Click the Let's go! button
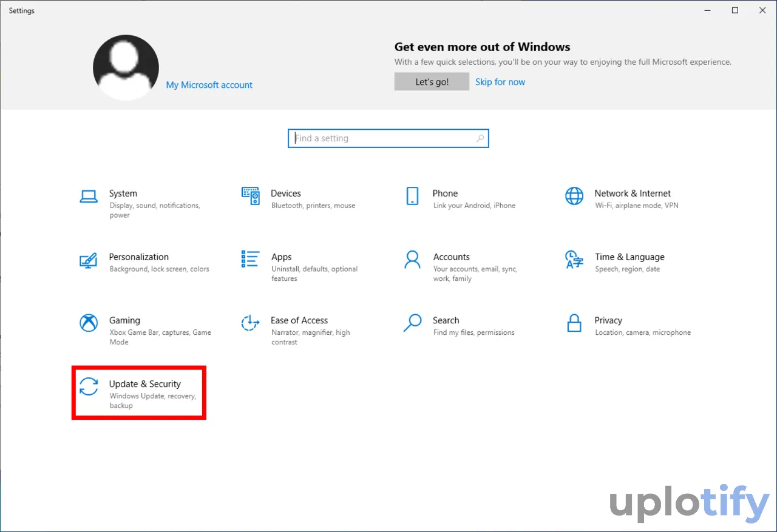This screenshot has height=532, width=777. point(432,82)
